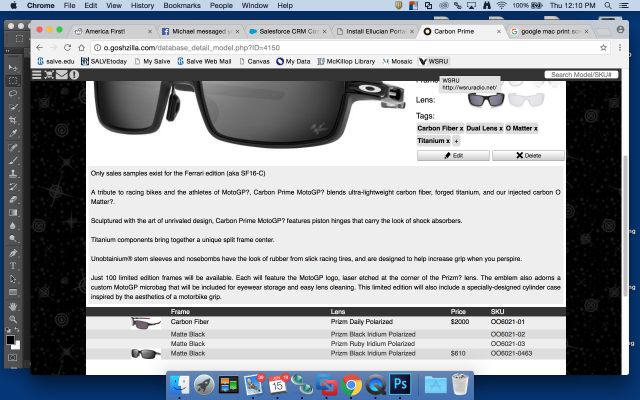Toggle Photoshop's Quick Mask mode
This screenshot has height=400, width=640.
click(13, 358)
